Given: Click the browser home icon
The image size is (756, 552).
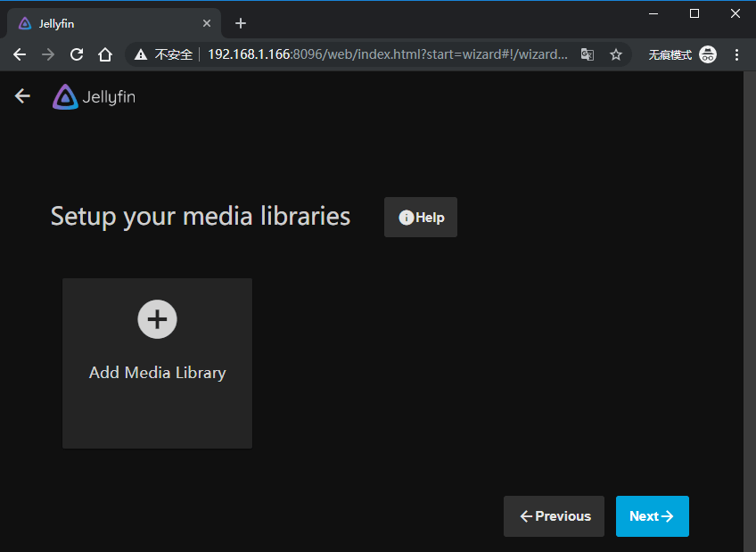Looking at the screenshot, I should coord(105,54).
